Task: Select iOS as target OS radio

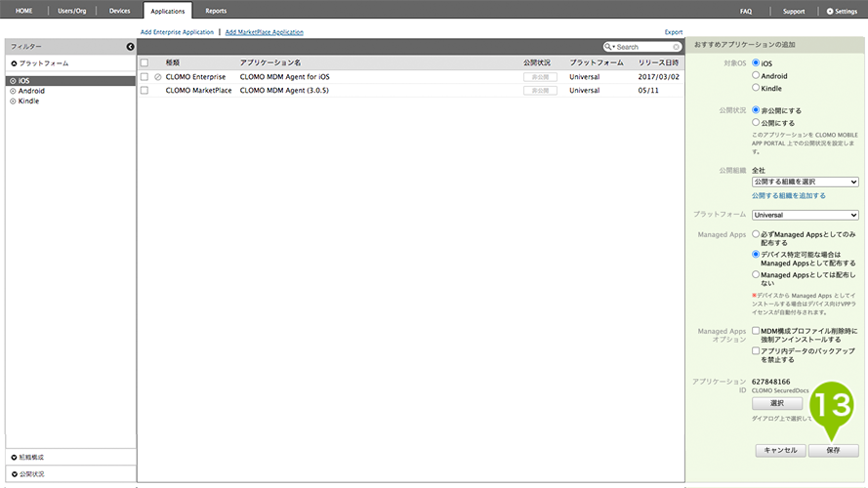Action: [756, 63]
